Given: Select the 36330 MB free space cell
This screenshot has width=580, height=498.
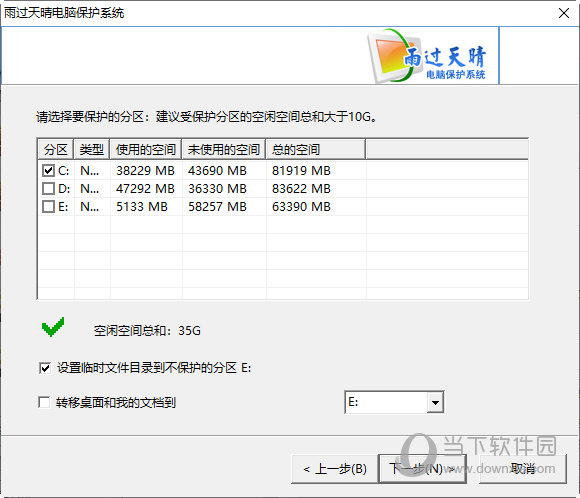Looking at the screenshot, I should [x=217, y=189].
